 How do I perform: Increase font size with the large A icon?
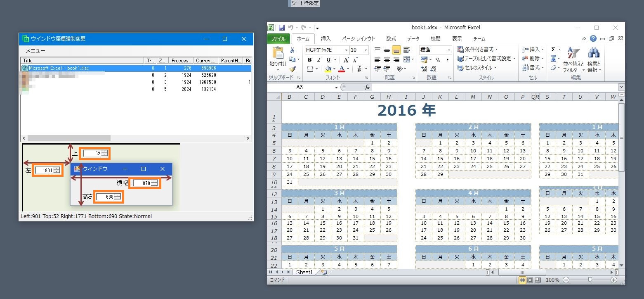click(347, 60)
